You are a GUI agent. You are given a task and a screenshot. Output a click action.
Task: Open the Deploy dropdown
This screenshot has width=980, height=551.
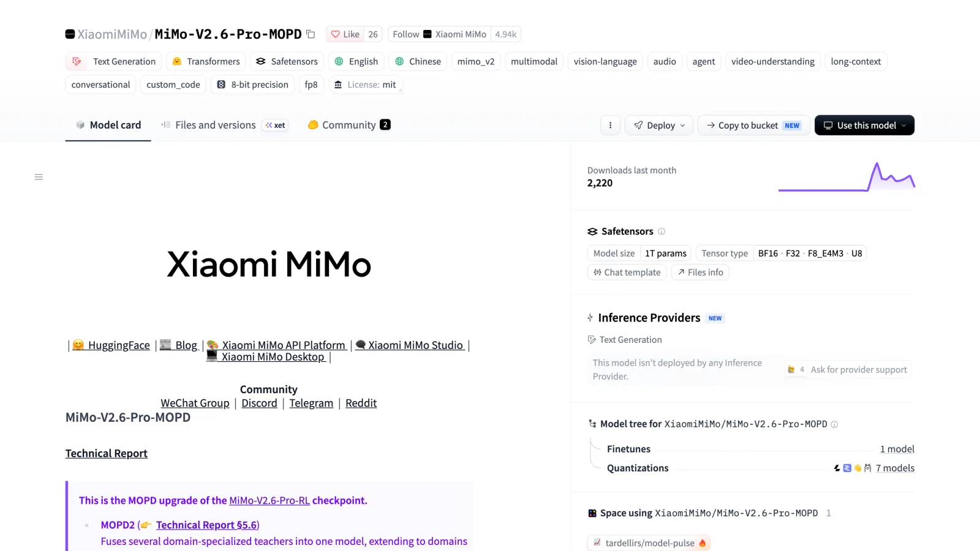tap(659, 126)
